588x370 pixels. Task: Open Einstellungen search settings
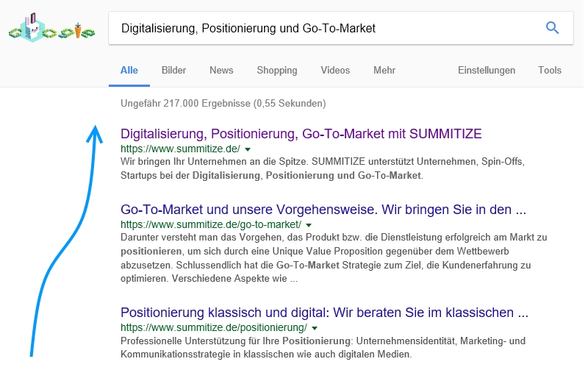tap(487, 70)
